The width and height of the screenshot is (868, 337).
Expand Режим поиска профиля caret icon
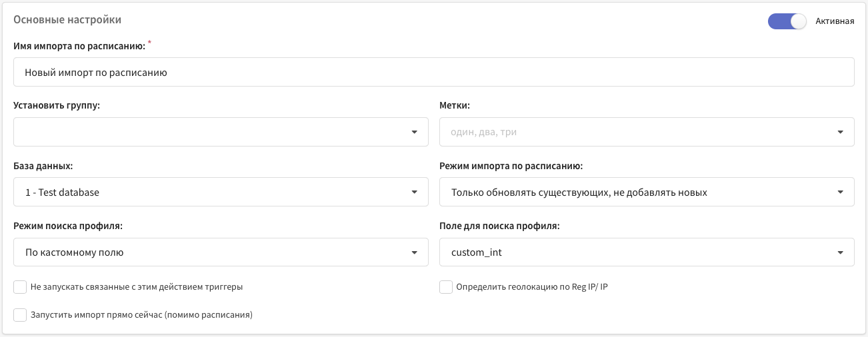[x=414, y=252]
